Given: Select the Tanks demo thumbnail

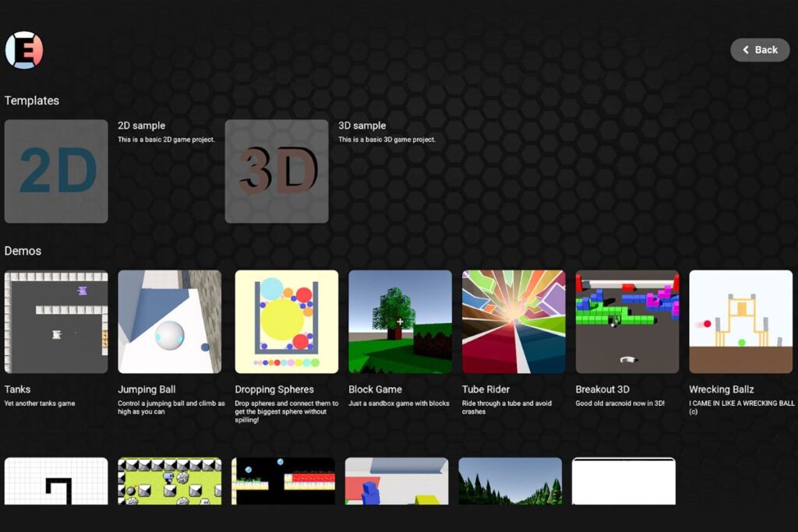Looking at the screenshot, I should coord(56,322).
